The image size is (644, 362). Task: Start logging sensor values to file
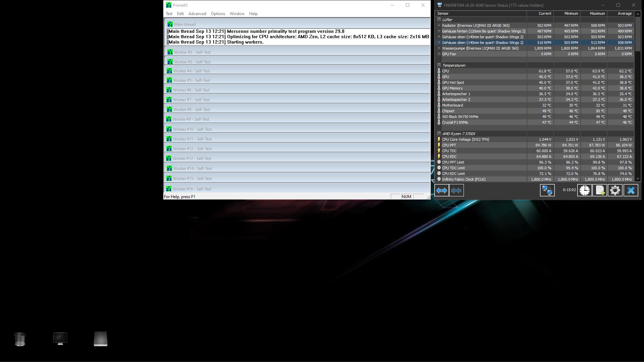pyautogui.click(x=600, y=190)
